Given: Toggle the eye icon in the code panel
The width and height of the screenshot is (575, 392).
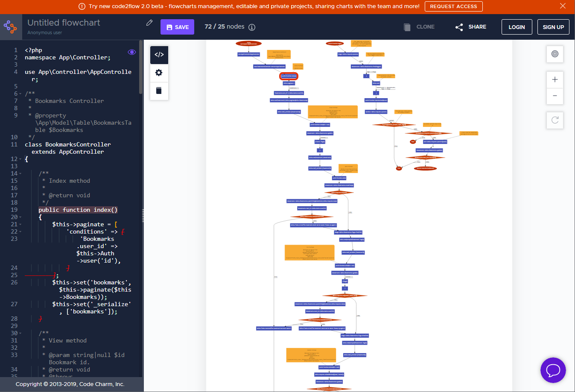Looking at the screenshot, I should (132, 52).
